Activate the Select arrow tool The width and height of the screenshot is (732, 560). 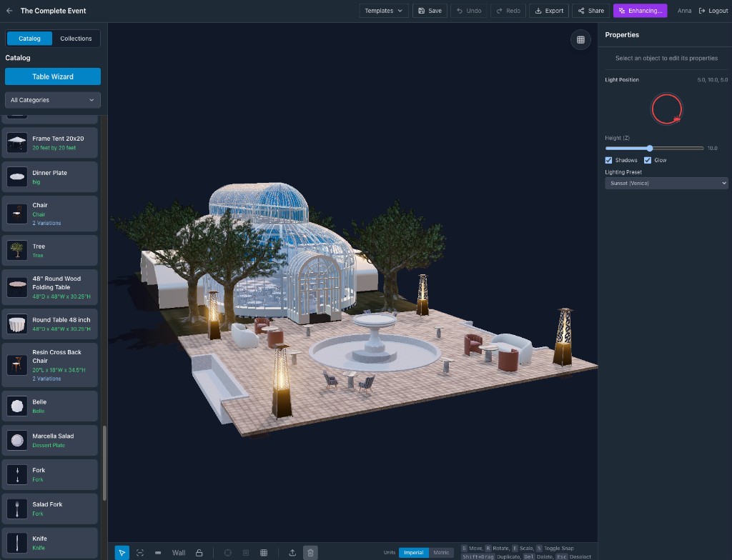[122, 552]
